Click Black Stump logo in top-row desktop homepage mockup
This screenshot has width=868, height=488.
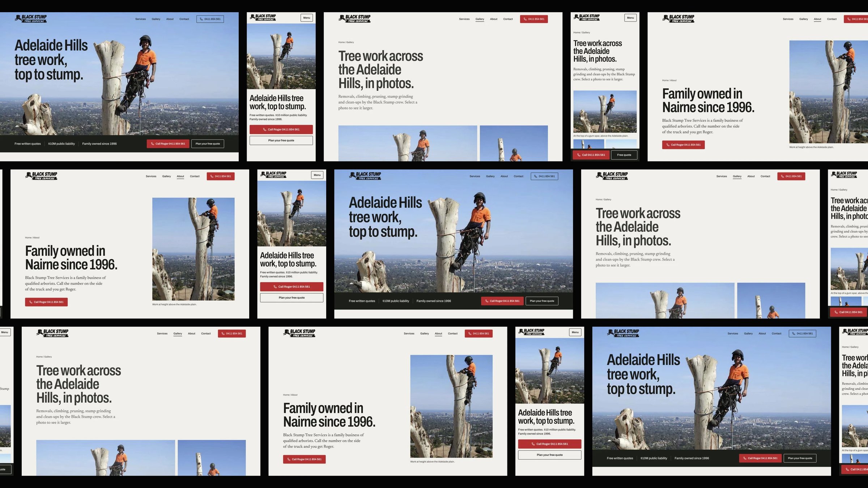31,19
